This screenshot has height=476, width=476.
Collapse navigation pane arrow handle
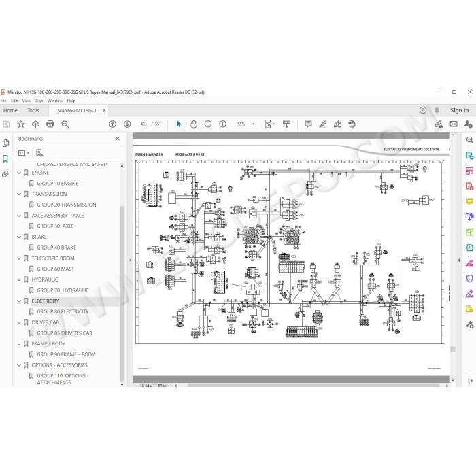coord(131,260)
